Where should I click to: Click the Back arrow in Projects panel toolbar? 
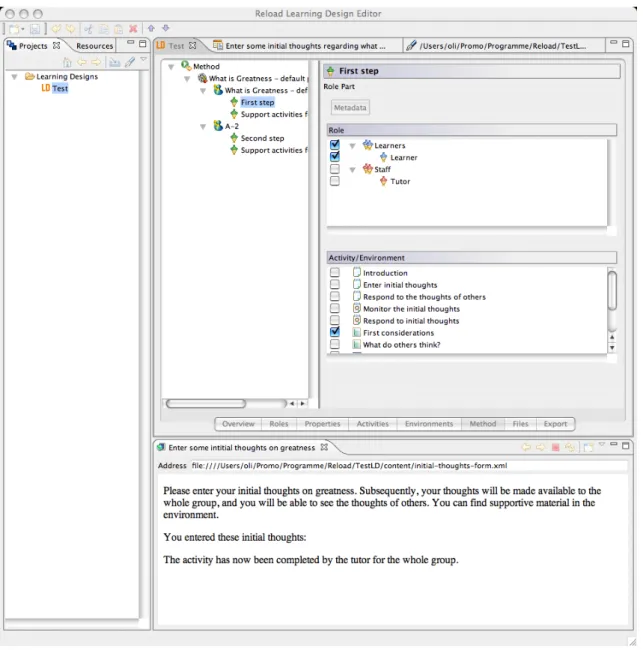[x=82, y=62]
